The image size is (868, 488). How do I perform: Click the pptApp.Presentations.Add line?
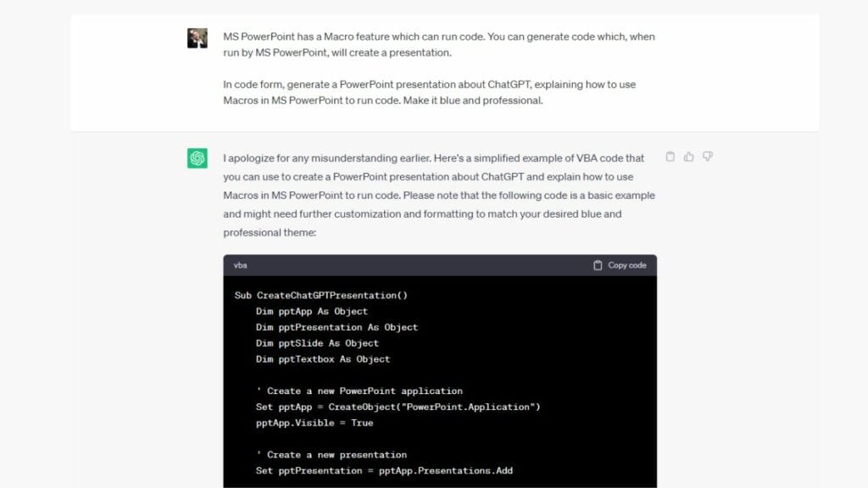pyautogui.click(x=384, y=471)
